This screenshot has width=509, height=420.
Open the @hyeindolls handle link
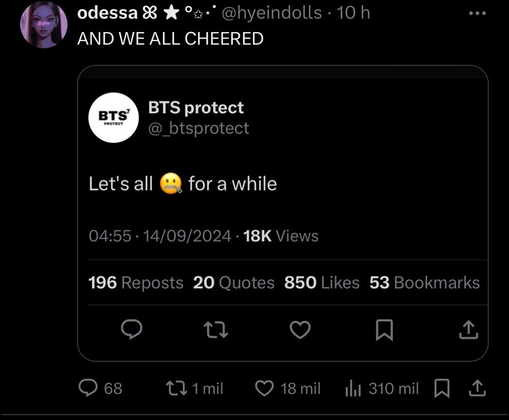click(x=272, y=13)
